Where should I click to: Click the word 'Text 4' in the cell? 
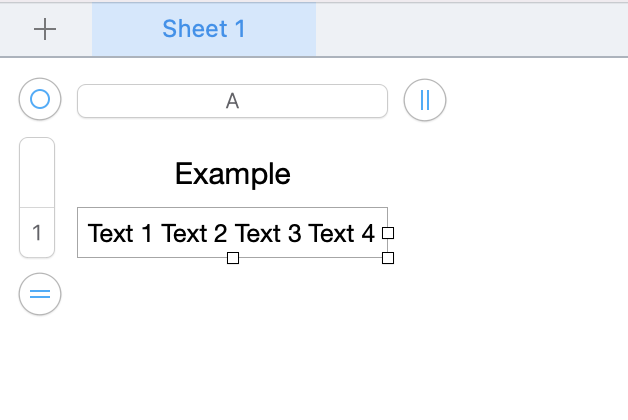click(x=341, y=234)
